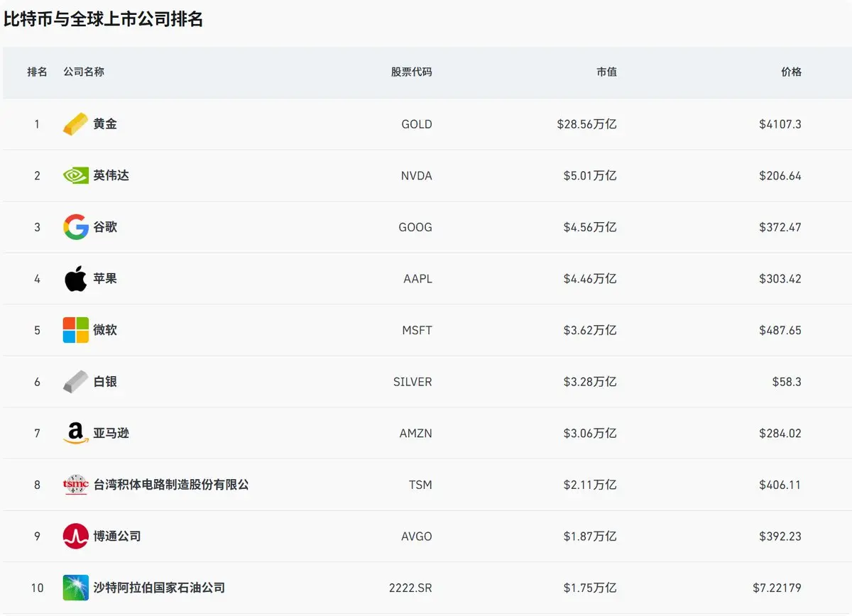Click the NVIDIA logo icon

tap(76, 175)
